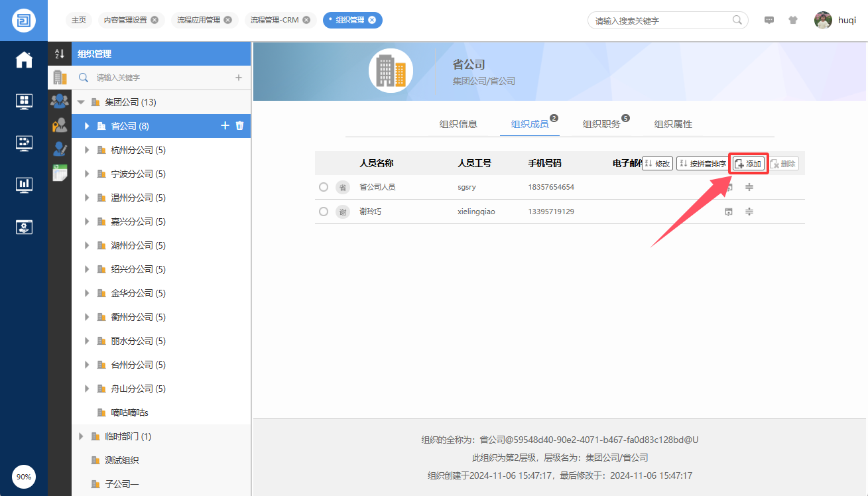Viewport: 868px width, 496px height.
Task: Click the bar chart monitor icon in sidebar
Action: click(x=24, y=184)
